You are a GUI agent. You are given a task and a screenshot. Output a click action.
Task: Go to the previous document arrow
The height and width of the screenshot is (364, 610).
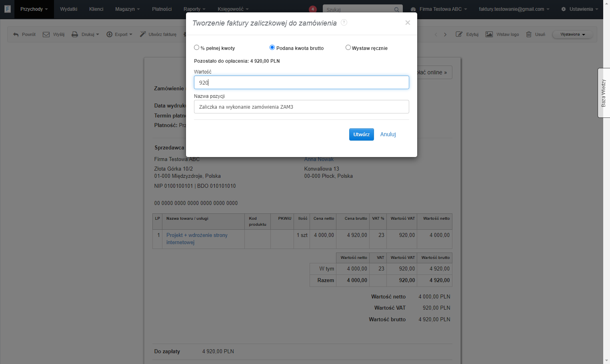(x=436, y=35)
